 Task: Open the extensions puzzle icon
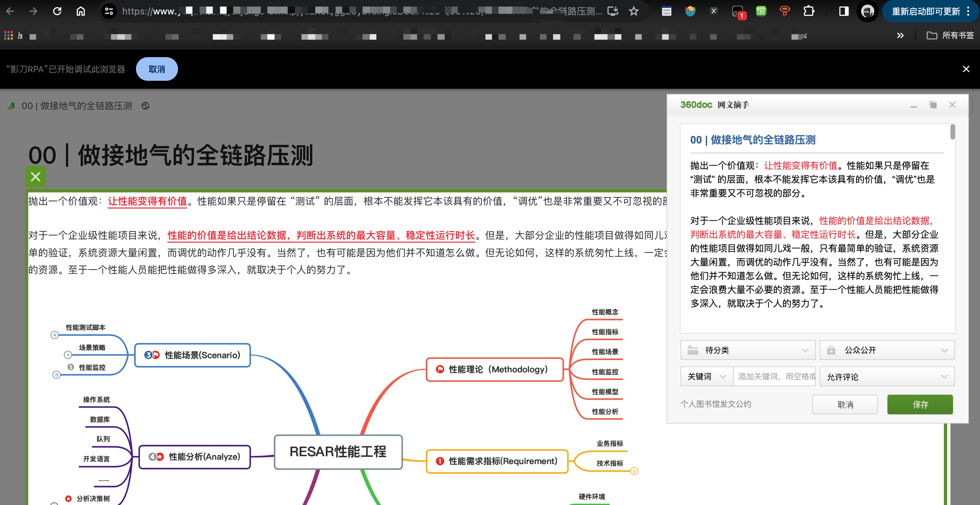[809, 11]
